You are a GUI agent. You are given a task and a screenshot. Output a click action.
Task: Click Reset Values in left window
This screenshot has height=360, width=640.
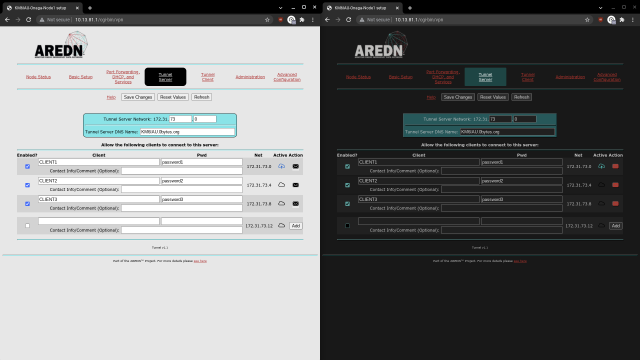point(173,97)
